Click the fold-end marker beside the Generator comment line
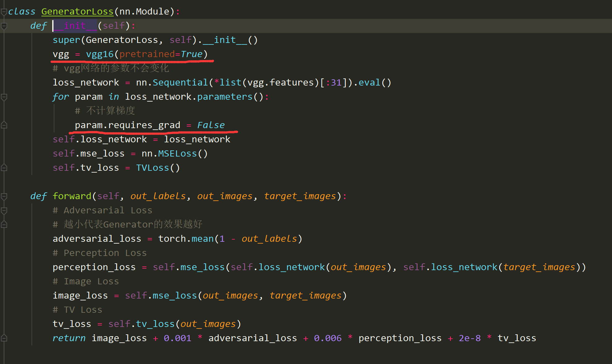Screen dimensions: 612x364 [x=4, y=224]
